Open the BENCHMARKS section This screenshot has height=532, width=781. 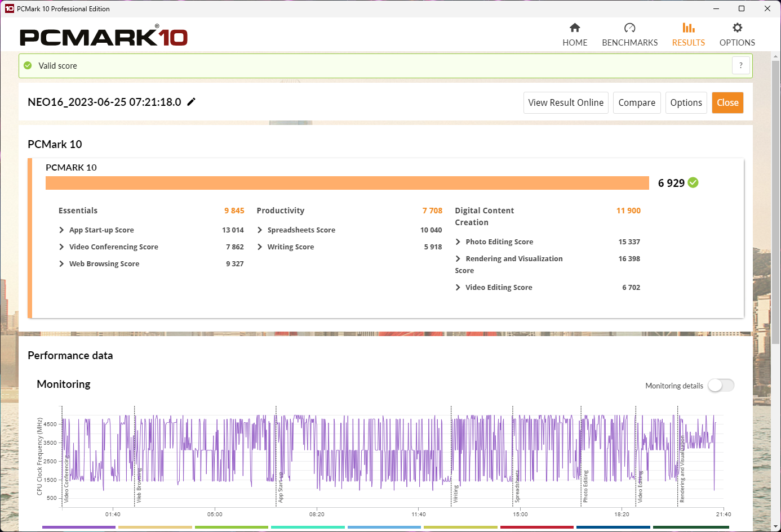tap(630, 35)
